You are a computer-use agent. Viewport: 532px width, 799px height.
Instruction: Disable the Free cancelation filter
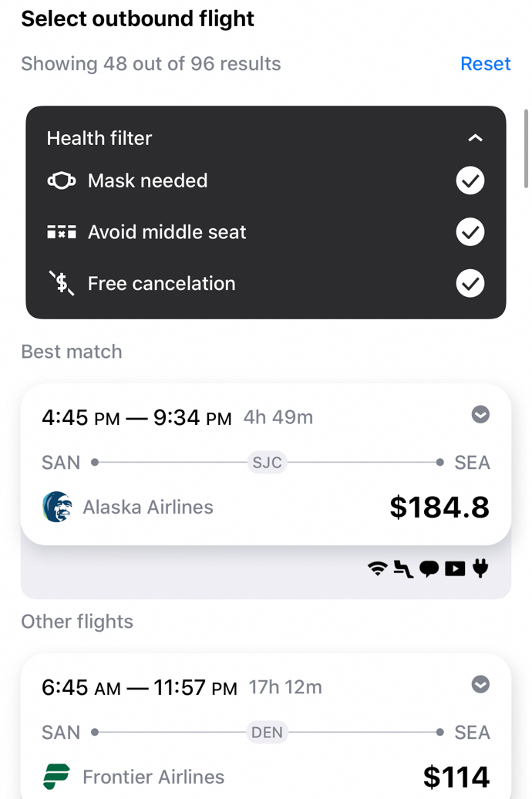[x=470, y=284]
